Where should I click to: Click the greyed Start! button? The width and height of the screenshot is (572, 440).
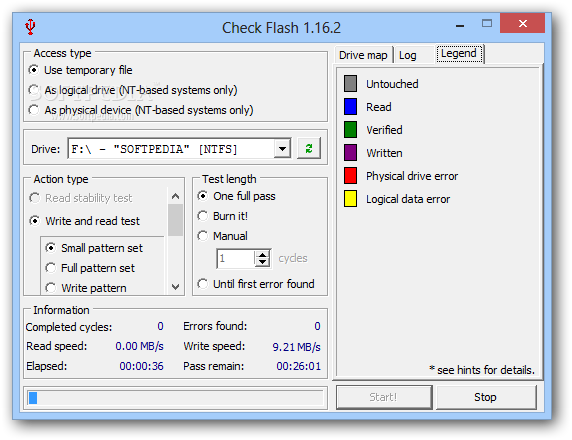383,397
